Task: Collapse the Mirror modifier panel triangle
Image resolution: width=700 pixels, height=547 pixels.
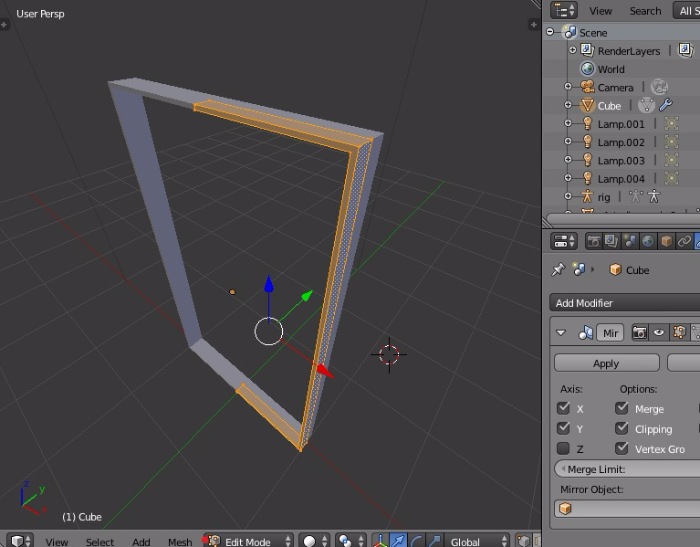Action: (x=561, y=333)
